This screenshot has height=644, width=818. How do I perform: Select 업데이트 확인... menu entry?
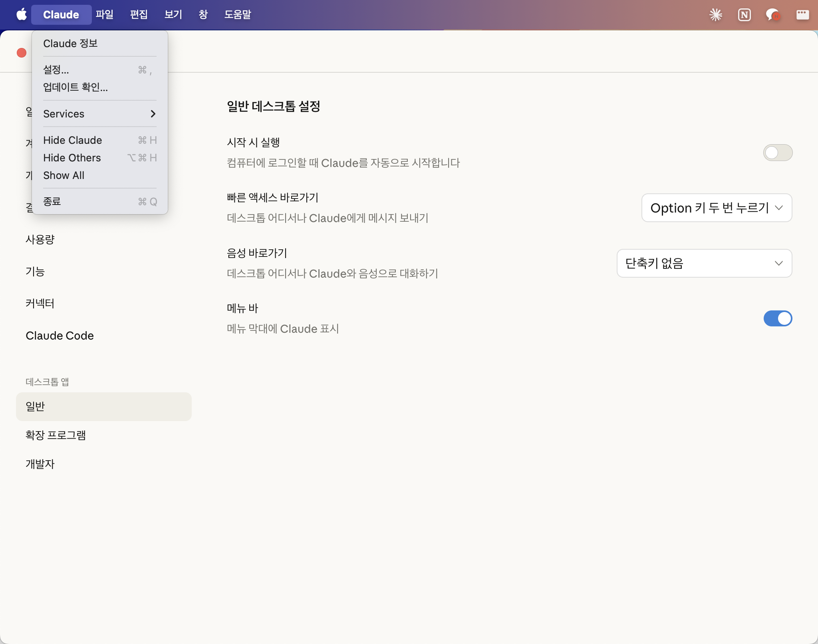coord(75,87)
